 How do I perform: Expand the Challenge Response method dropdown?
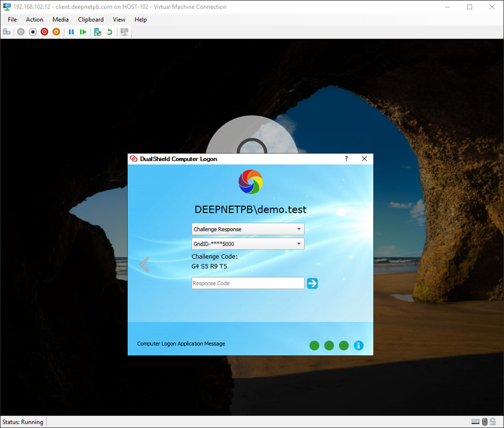click(248, 229)
